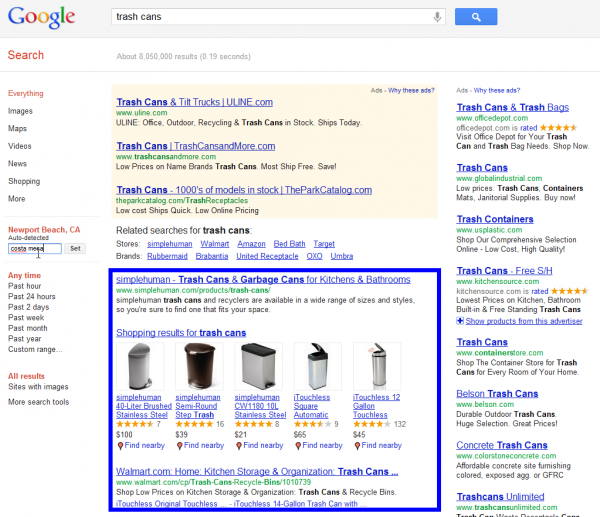600x517 pixels.
Task: Open related brand OXO
Action: tap(315, 256)
